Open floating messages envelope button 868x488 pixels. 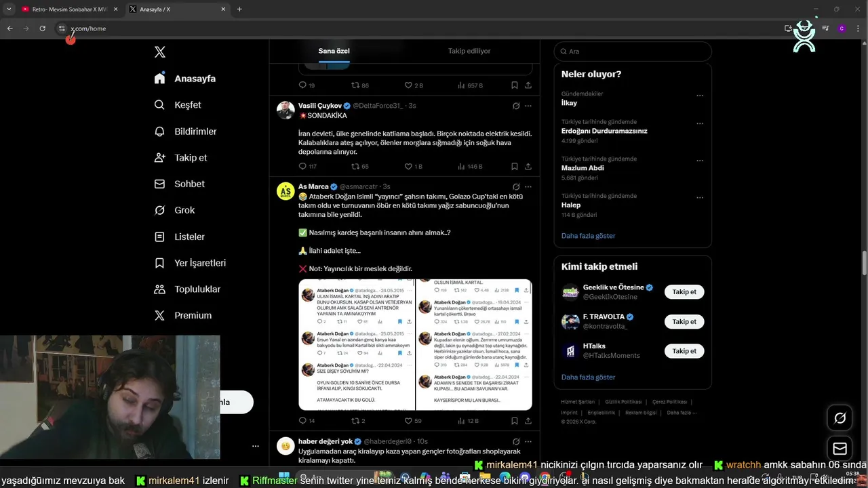point(840,449)
